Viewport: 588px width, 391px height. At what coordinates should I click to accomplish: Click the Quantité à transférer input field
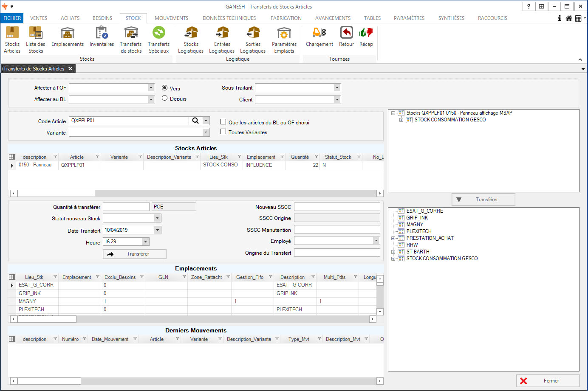tap(126, 207)
